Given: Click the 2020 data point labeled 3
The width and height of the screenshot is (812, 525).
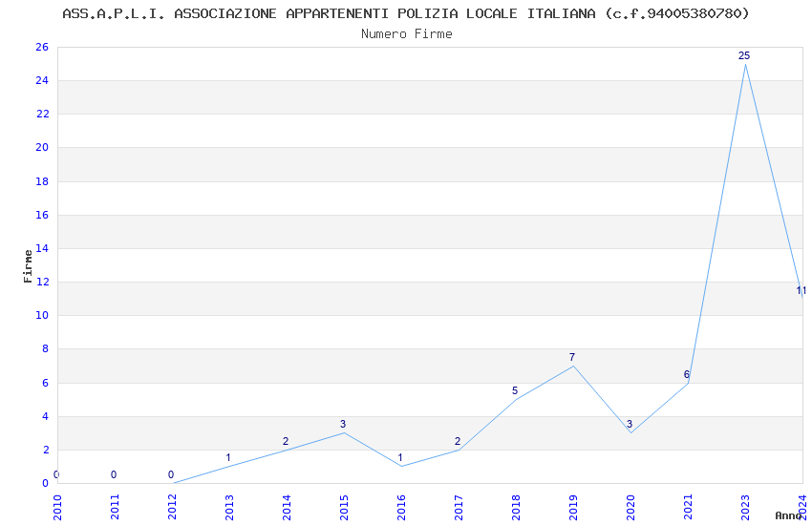Looking at the screenshot, I should pos(630,432).
